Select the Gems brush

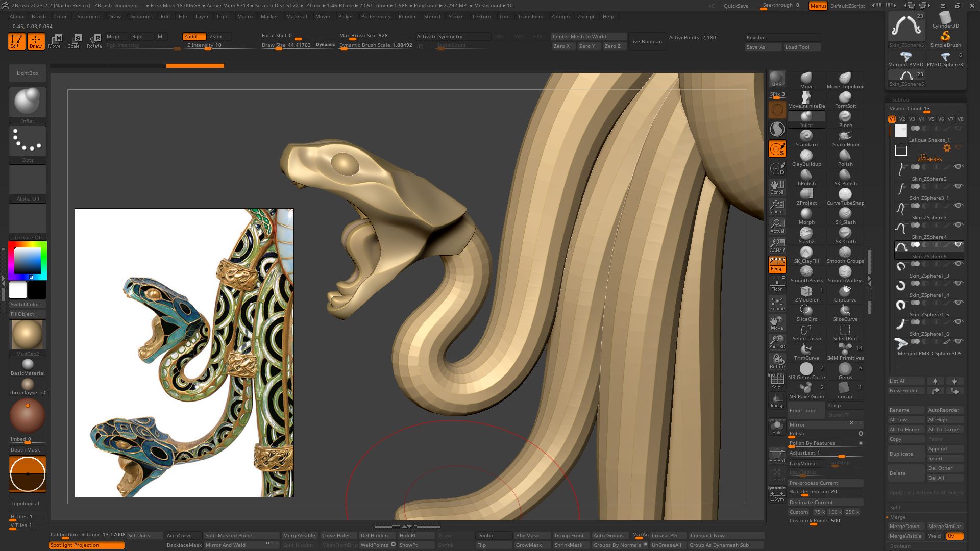[x=845, y=369]
